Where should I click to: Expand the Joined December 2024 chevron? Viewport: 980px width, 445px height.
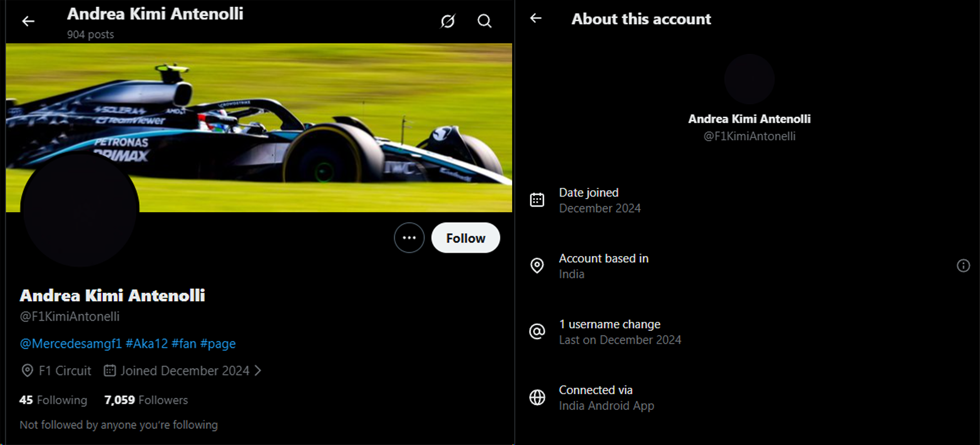coord(258,371)
